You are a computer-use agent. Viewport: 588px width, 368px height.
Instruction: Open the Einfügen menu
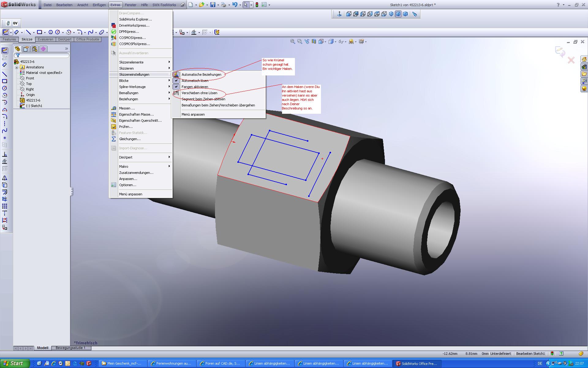click(x=99, y=5)
